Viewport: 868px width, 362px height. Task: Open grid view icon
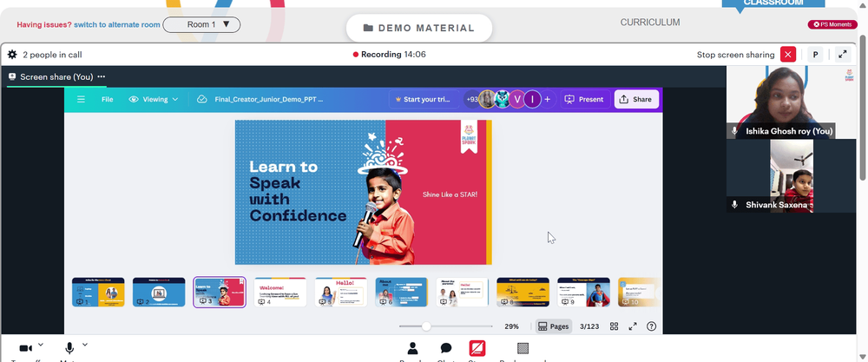point(614,326)
